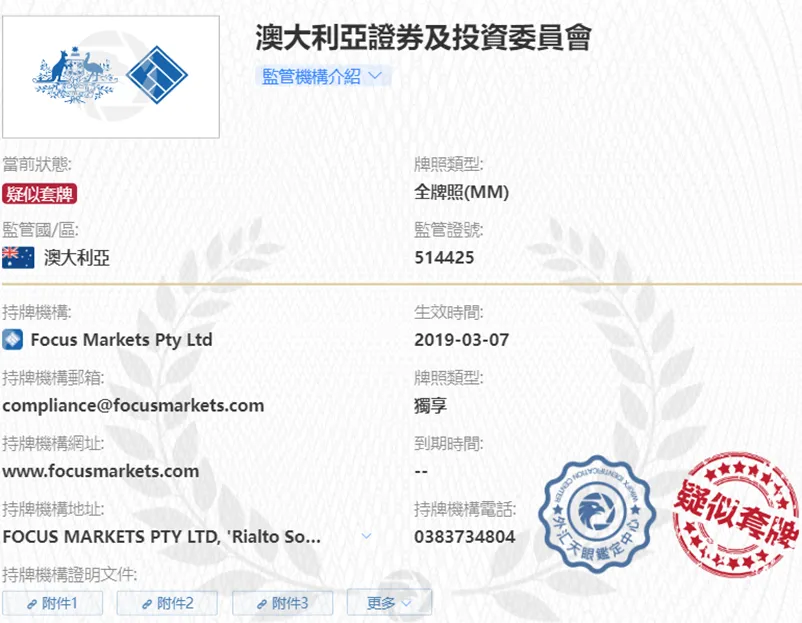Click the ASIC regulator logo thumbnail
The image size is (802, 623).
111,77
